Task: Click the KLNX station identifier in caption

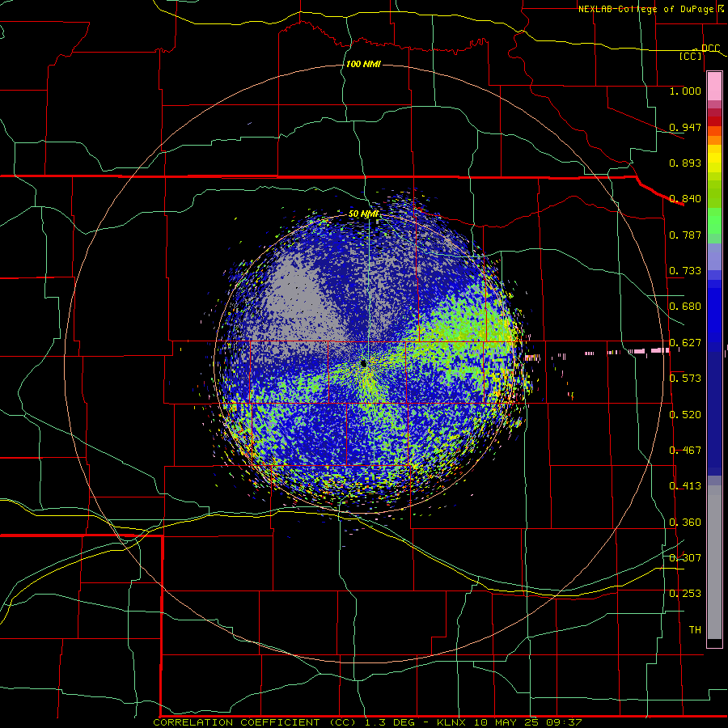Action: pyautogui.click(x=453, y=722)
